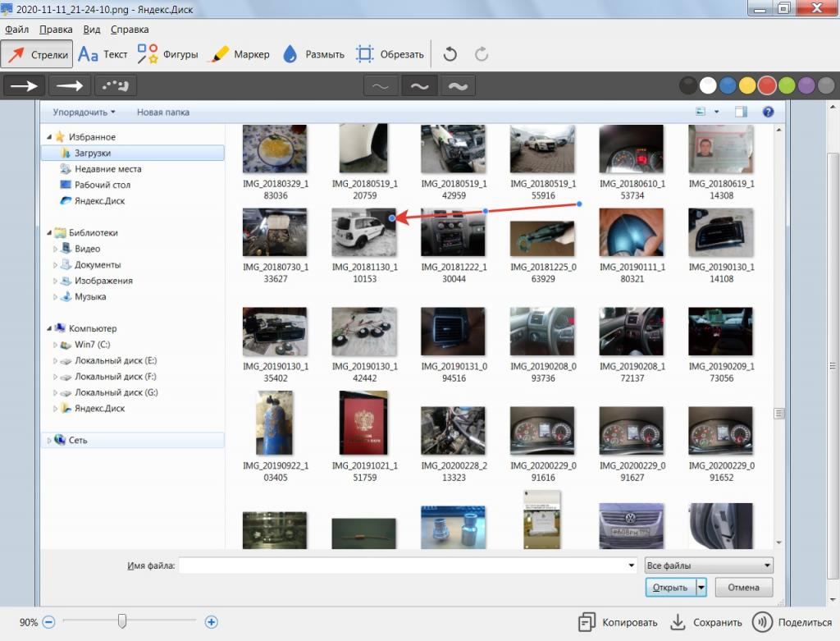Image resolution: width=840 pixels, height=641 pixels.
Task: Open the Открыть button split arrow
Action: point(701,588)
